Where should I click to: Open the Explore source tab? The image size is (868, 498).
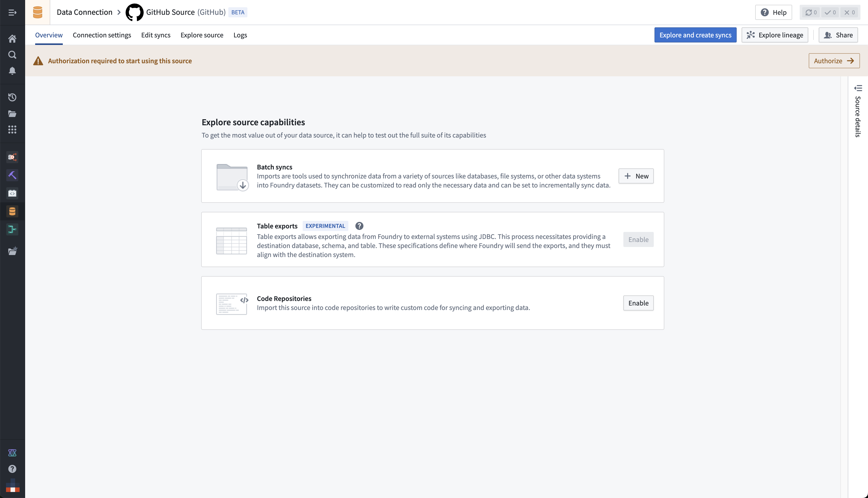pyautogui.click(x=202, y=35)
